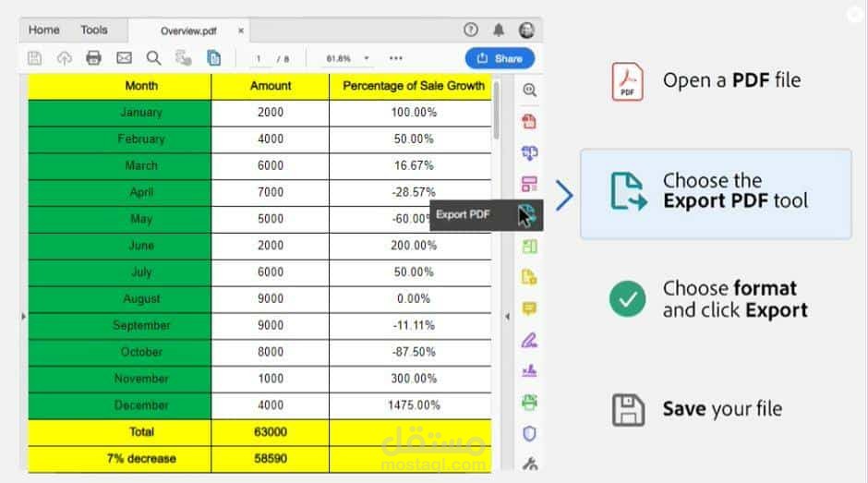Click the zoom percentage value 61.8%
The image size is (868, 483).
tap(338, 58)
